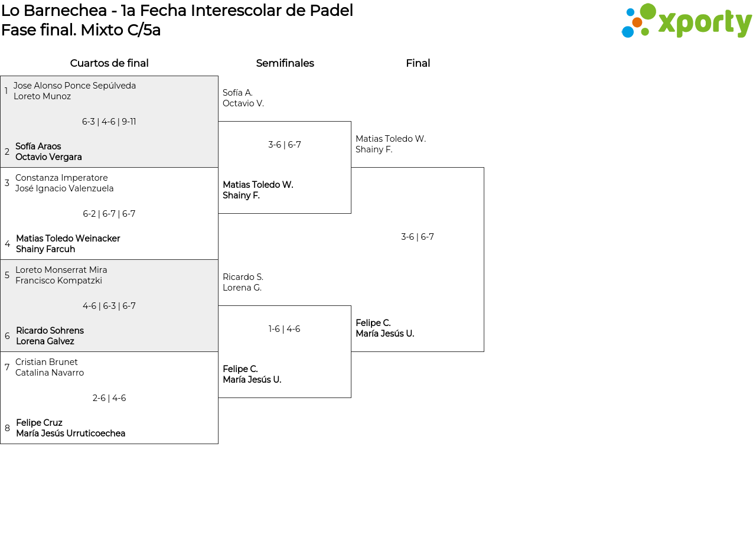756x541 pixels.
Task: Click the Sofía Araos and Octavio Vergara team
Action: click(x=48, y=152)
